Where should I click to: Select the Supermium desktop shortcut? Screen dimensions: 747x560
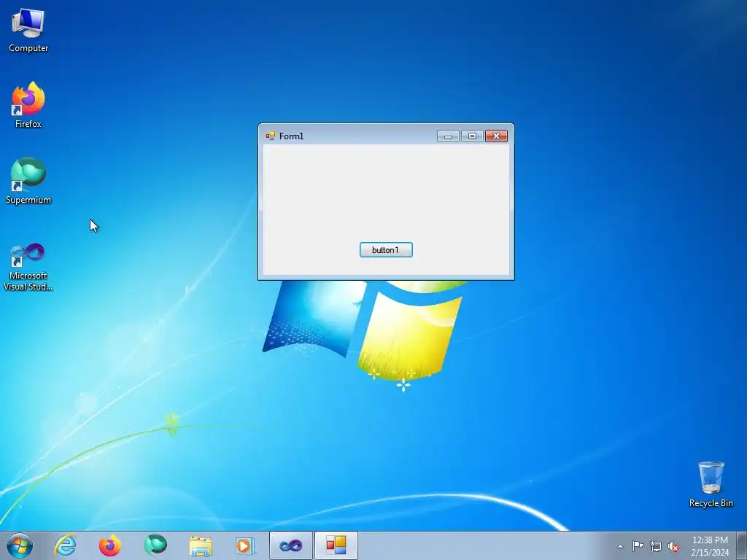pyautogui.click(x=28, y=181)
